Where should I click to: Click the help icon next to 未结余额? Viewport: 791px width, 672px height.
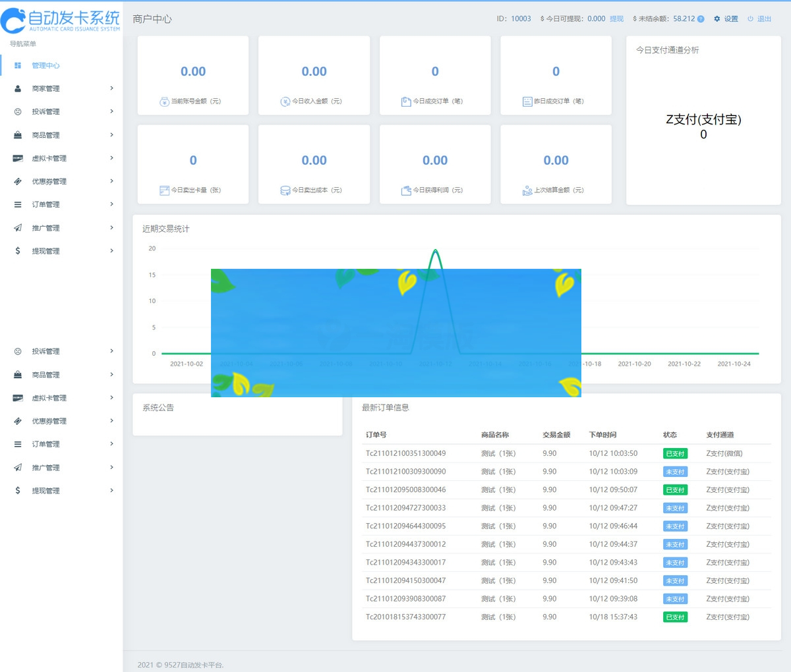(x=701, y=19)
